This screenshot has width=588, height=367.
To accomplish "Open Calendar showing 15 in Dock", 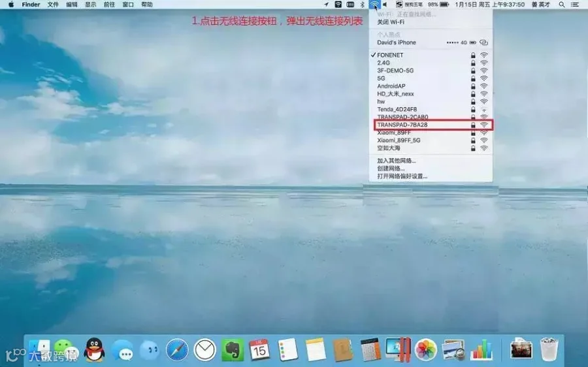I will pyautogui.click(x=259, y=350).
